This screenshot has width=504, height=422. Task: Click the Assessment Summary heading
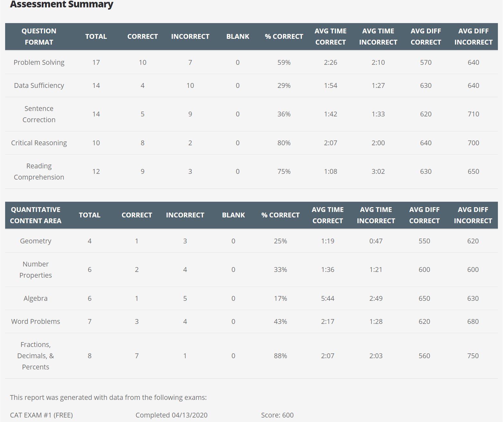coord(62,4)
